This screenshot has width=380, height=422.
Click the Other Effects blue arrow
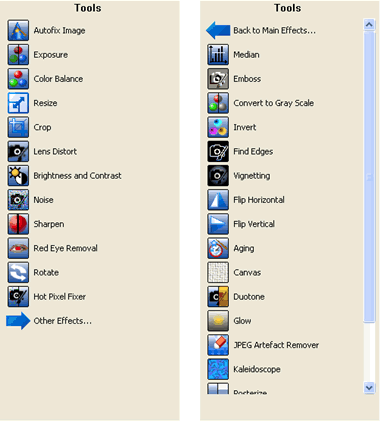18,321
